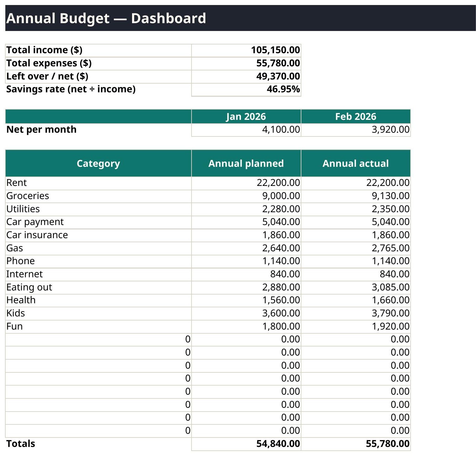Image resolution: width=476 pixels, height=456 pixels.
Task: Select the Total expenses ($) label
Action: click(98, 64)
